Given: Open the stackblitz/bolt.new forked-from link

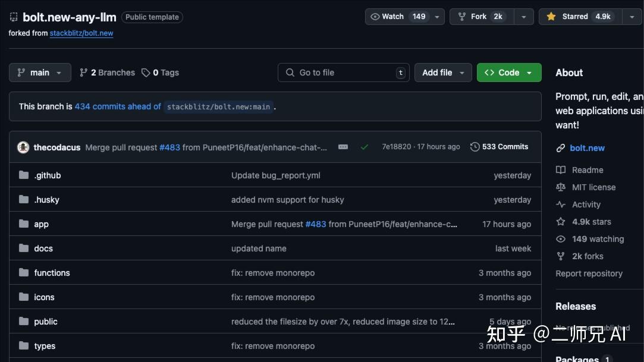Looking at the screenshot, I should 81,33.
